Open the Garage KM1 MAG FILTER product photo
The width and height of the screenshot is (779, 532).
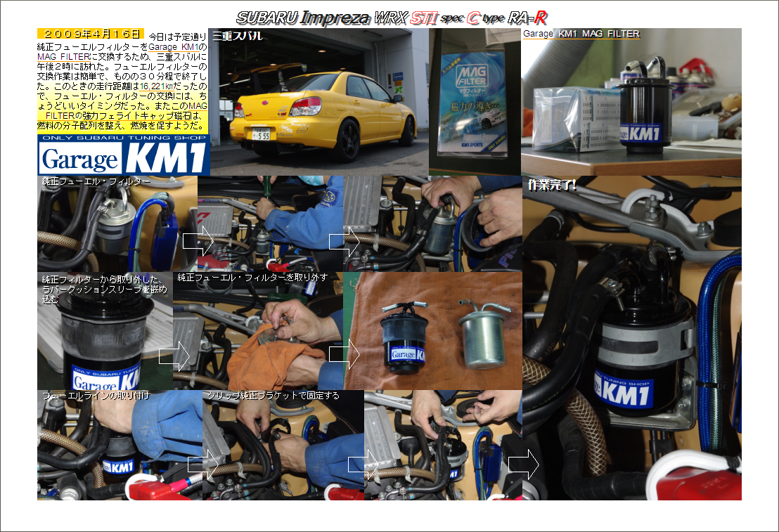tap(631, 102)
